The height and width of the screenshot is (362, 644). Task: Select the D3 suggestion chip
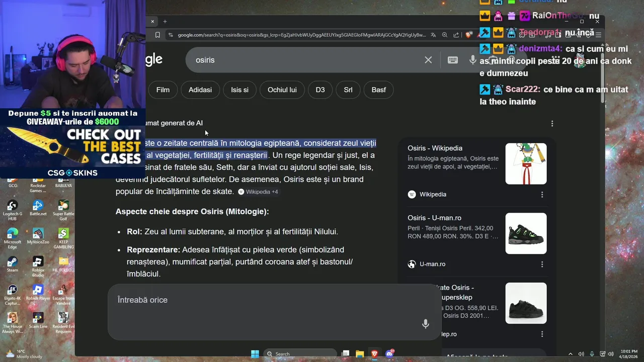click(x=320, y=89)
